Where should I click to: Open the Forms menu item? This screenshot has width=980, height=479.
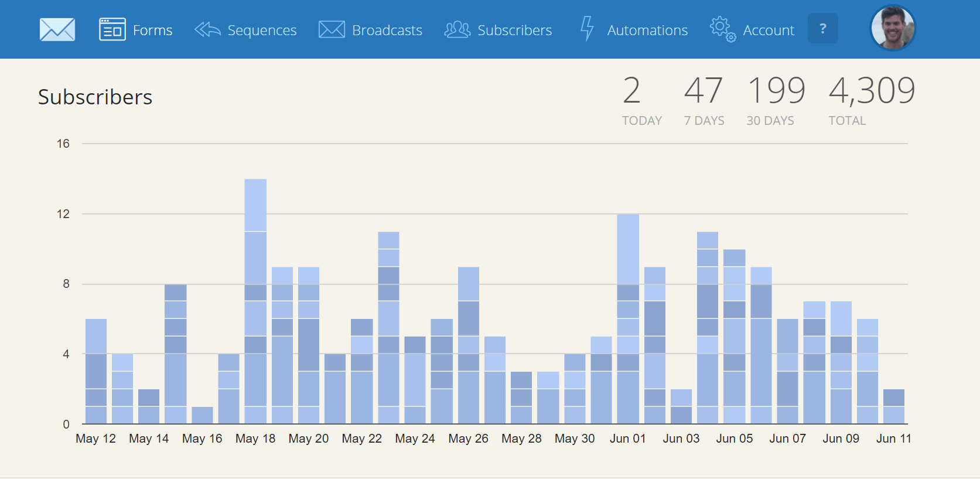pyautogui.click(x=152, y=30)
